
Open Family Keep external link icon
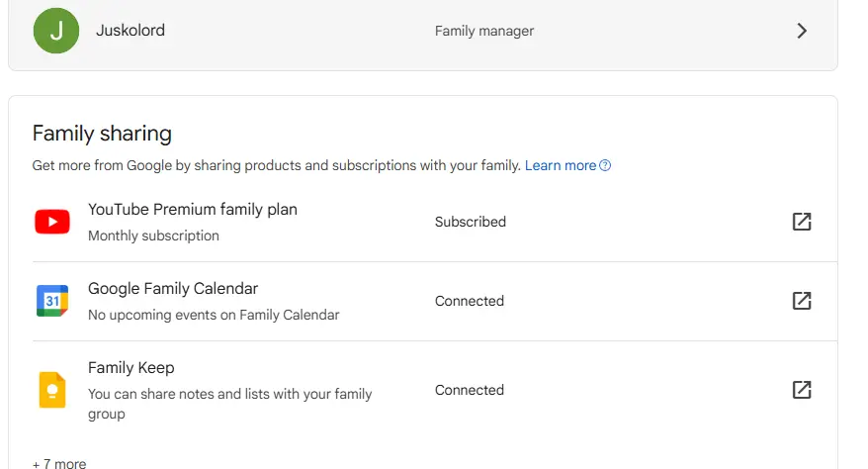click(x=802, y=390)
